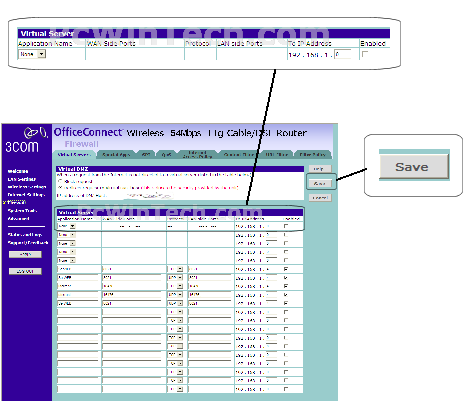Screen dimensions: 469x401
Task: Click the enlarged Save button in callout
Action: coord(414,167)
